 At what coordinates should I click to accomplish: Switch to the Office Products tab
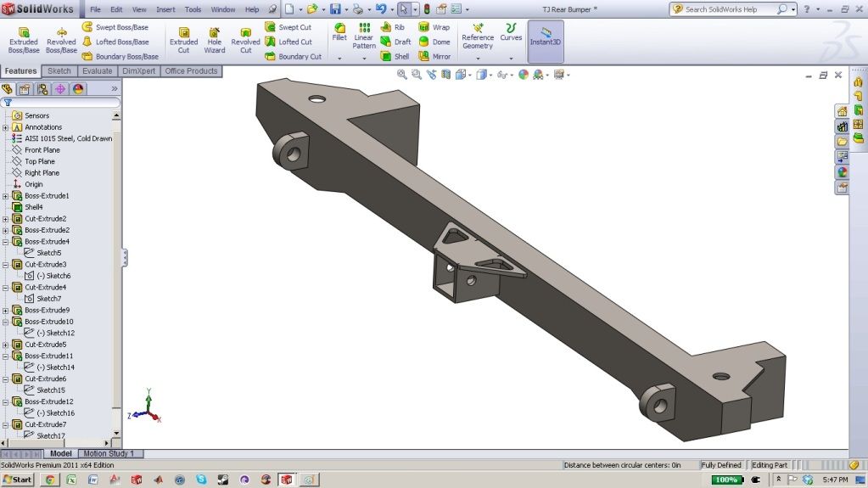191,71
